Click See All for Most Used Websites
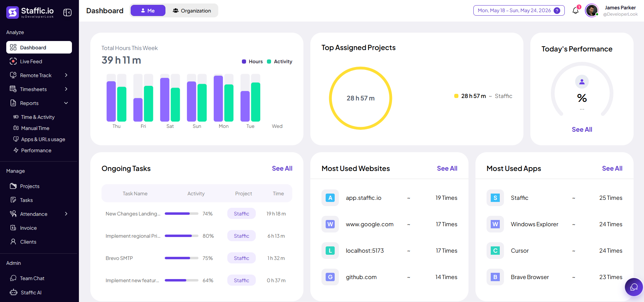 pyautogui.click(x=447, y=168)
